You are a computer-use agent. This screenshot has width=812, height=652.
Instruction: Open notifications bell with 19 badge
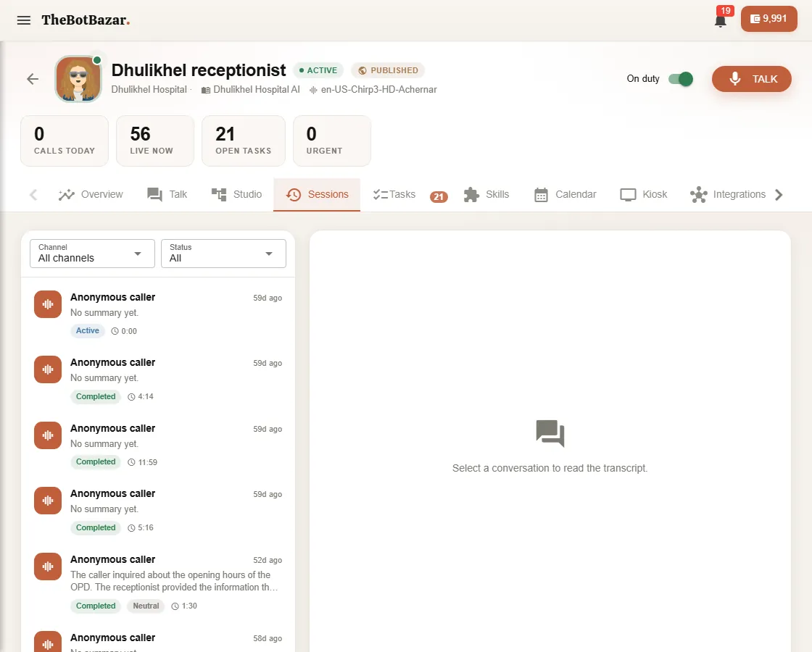pyautogui.click(x=721, y=21)
